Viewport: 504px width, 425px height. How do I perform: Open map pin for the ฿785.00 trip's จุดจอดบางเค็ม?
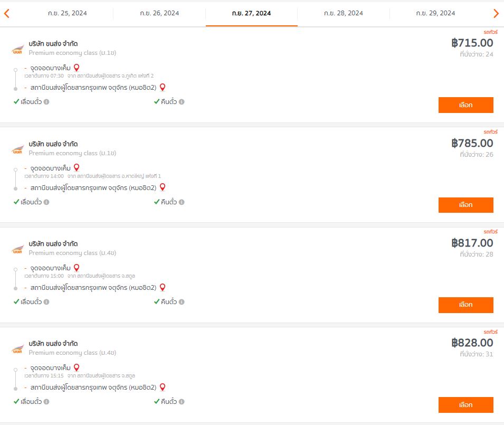tap(77, 167)
